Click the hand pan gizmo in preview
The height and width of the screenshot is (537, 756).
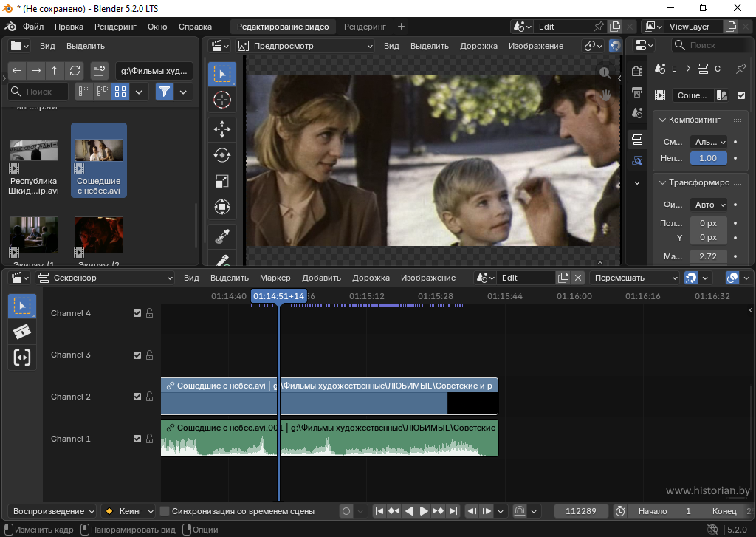point(605,95)
